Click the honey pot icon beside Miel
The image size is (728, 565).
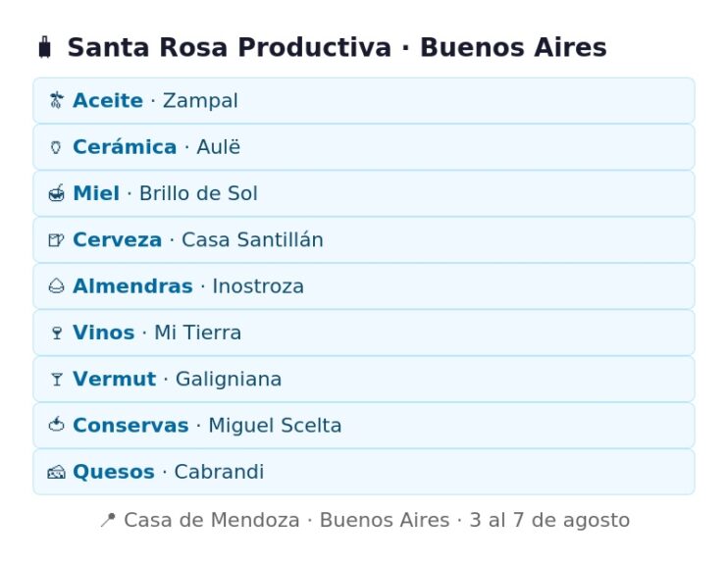(56, 193)
